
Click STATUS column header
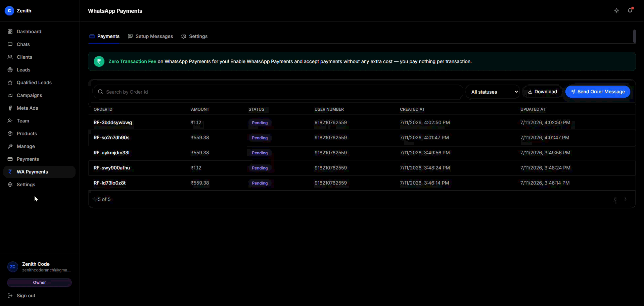tap(257, 109)
